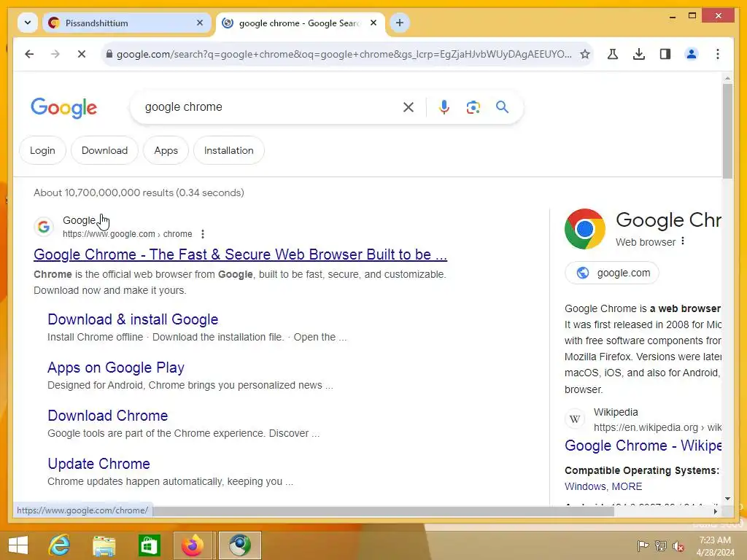Viewport: 747px width, 560px height.
Task: Go forward using the forward arrow
Action: pyautogui.click(x=55, y=54)
